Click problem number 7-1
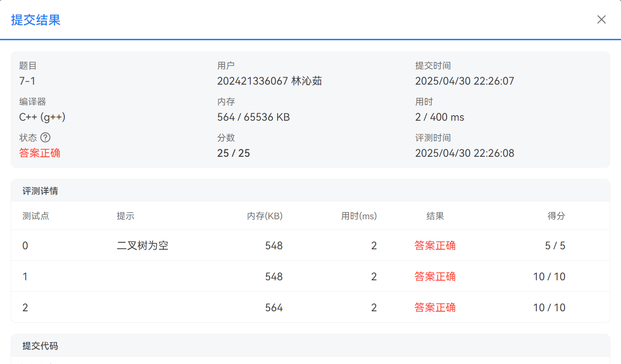The image size is (621, 364). (27, 81)
